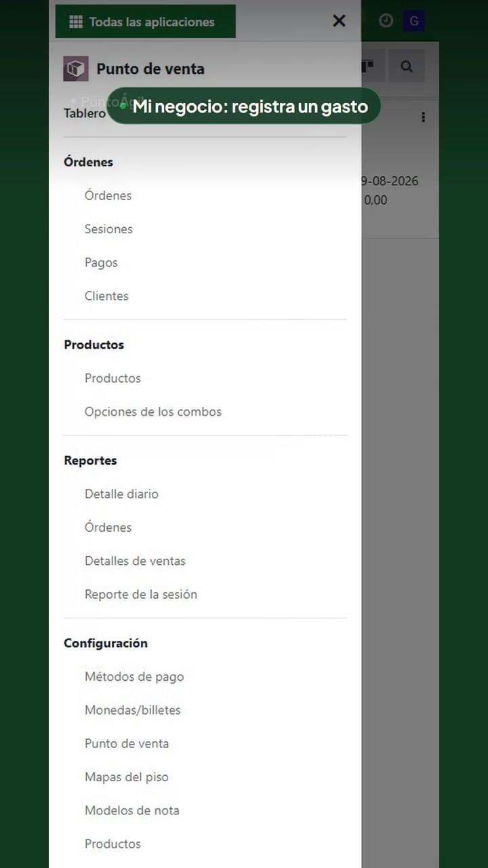
Task: View the Detalle diario report
Action: pos(121,494)
